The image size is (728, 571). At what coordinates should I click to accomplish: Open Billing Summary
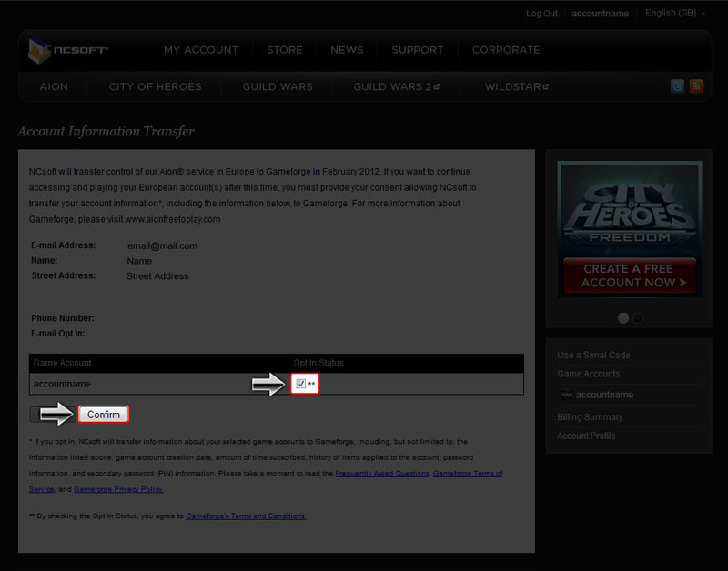coord(590,417)
